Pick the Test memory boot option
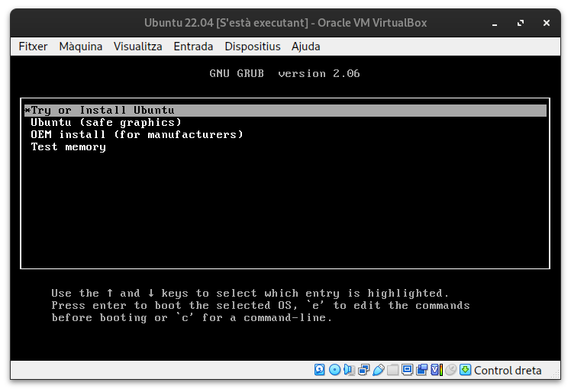The width and height of the screenshot is (571, 392). [x=68, y=147]
